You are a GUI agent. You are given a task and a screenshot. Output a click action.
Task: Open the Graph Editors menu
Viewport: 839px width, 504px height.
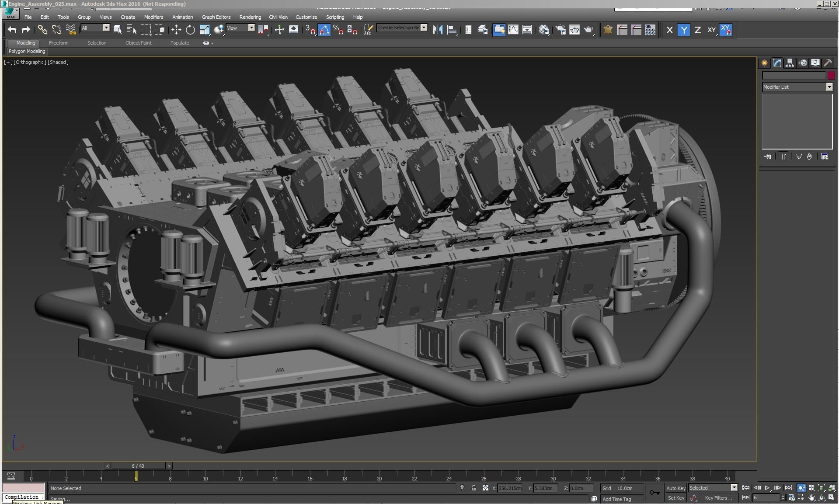(216, 17)
